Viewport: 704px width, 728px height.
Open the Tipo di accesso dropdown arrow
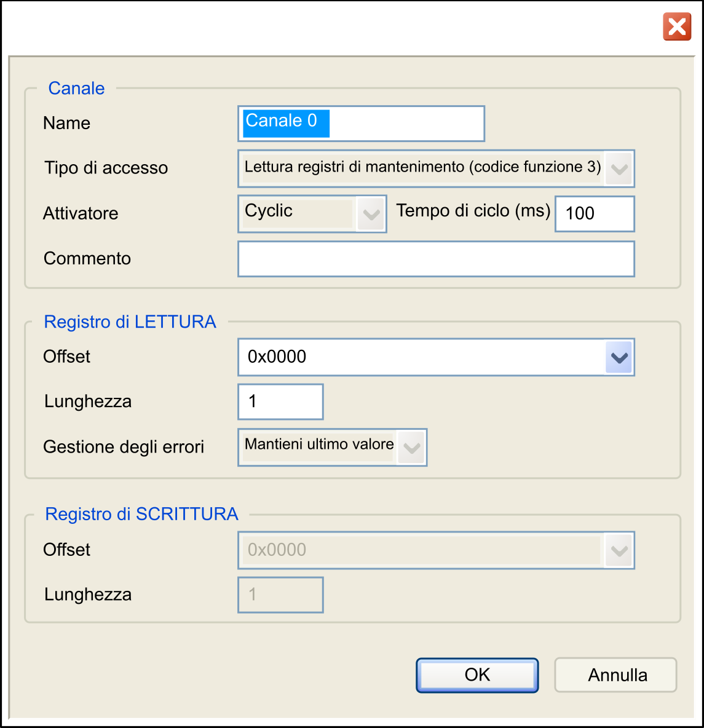619,168
